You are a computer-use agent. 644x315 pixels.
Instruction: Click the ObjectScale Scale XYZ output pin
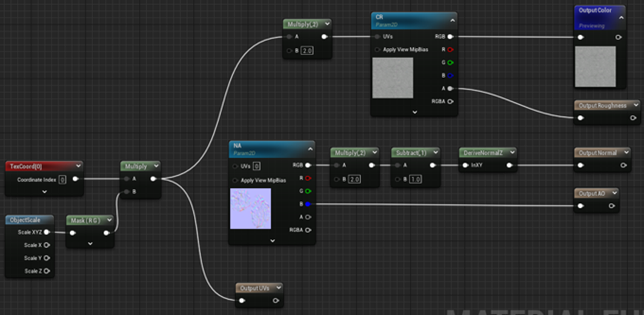[47, 232]
